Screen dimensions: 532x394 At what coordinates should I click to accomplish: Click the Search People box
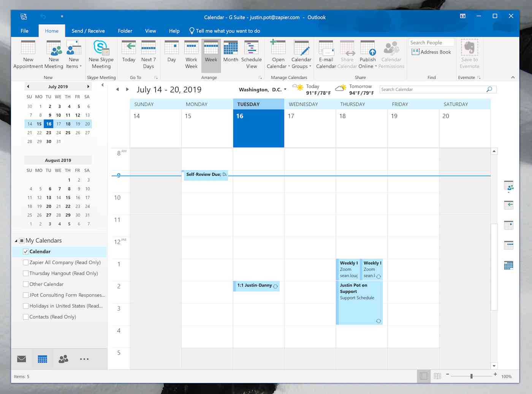click(431, 43)
